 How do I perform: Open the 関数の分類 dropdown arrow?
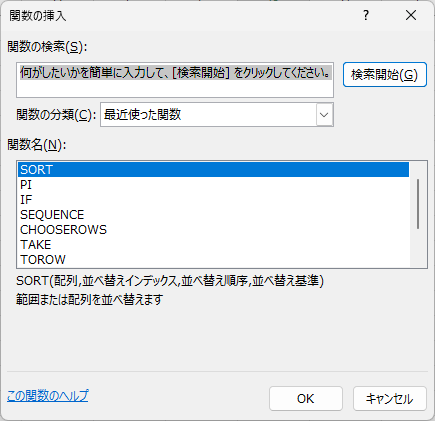324,115
